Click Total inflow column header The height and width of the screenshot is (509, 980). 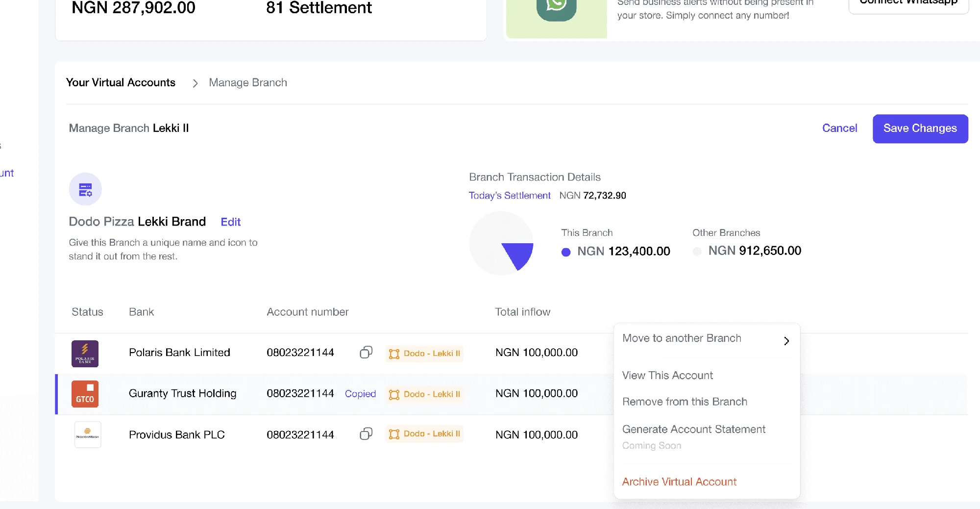click(x=522, y=312)
